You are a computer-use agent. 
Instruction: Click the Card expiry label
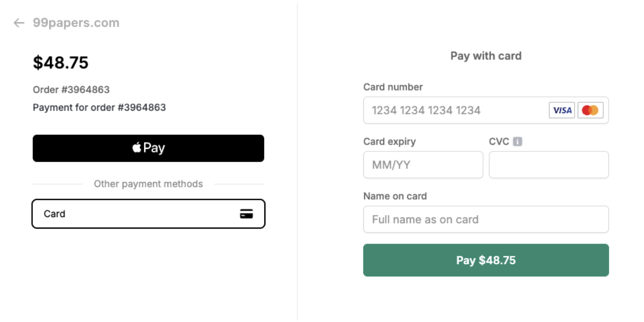pyautogui.click(x=389, y=141)
